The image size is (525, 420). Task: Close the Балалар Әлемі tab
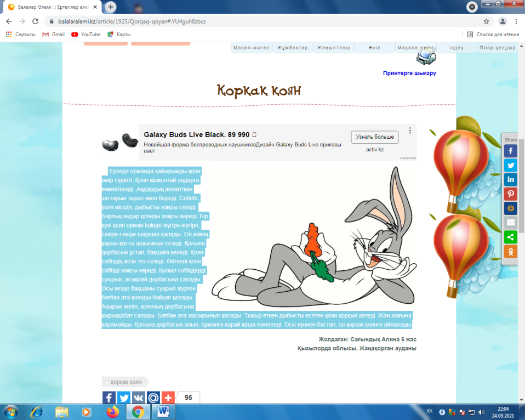95,7
